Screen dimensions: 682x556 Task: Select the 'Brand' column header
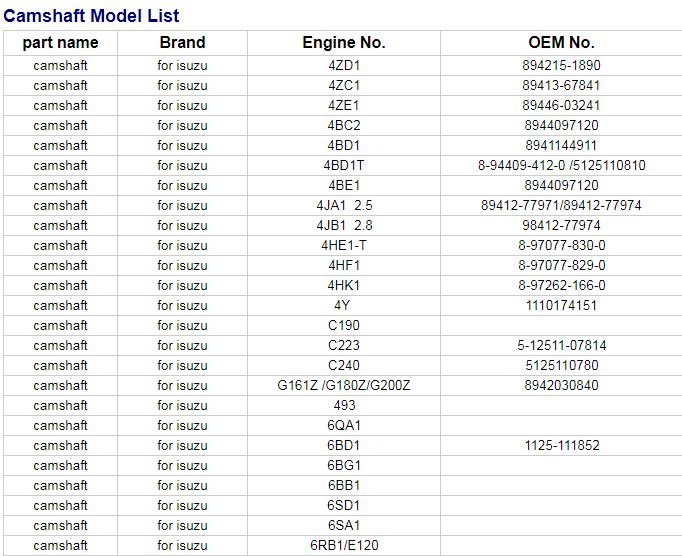tap(182, 43)
